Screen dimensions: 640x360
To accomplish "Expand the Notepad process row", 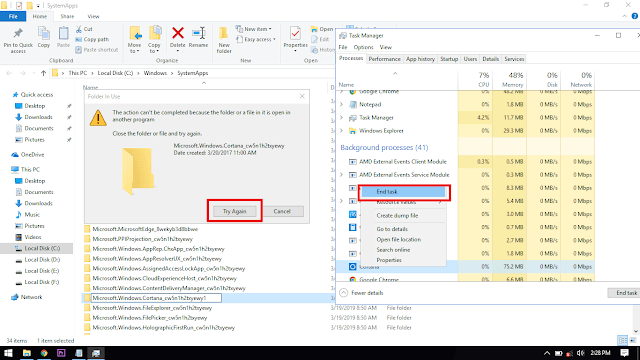I will [x=342, y=104].
